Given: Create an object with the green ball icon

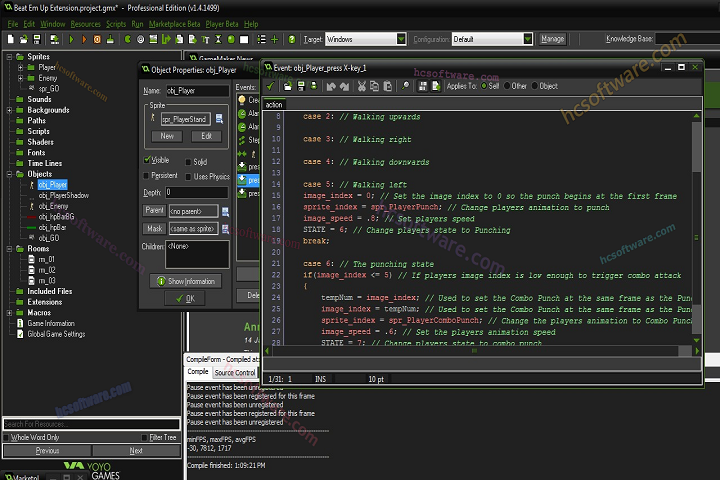Looking at the screenshot, I should point(231,40).
